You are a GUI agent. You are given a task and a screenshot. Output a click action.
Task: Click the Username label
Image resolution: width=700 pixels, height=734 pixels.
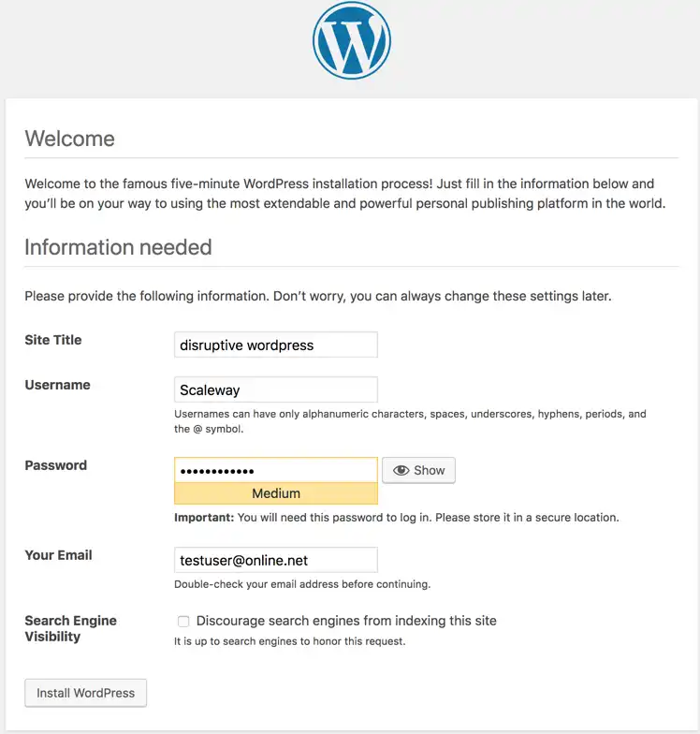pyautogui.click(x=57, y=385)
